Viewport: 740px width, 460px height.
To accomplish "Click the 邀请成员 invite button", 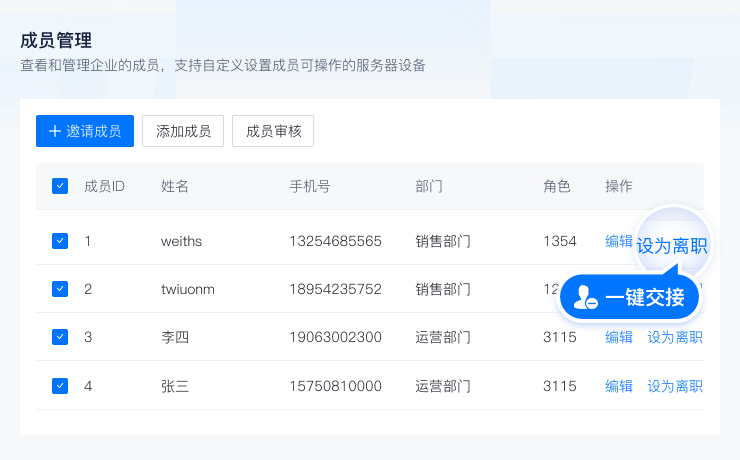I will pyautogui.click(x=85, y=131).
